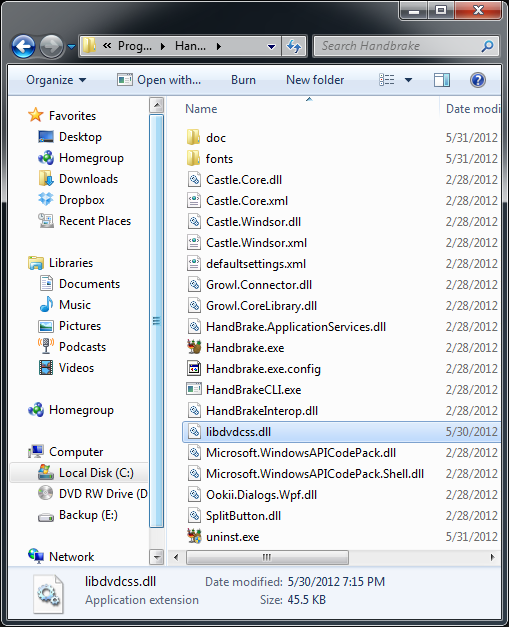Change the view with the view icon
509x627 pixels.
tap(387, 80)
